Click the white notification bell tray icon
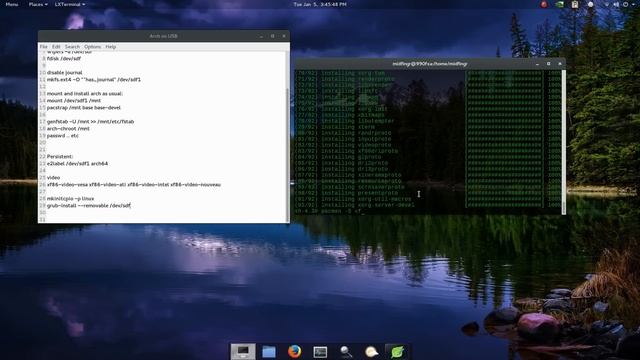 [590, 4]
